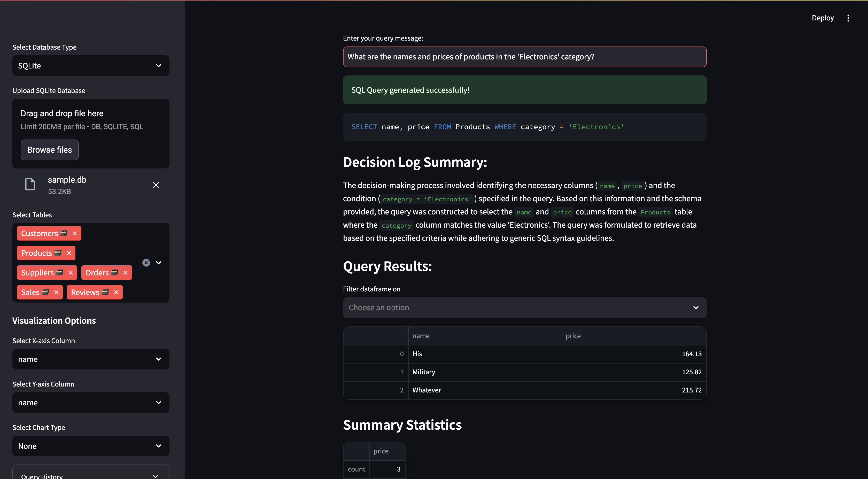The height and width of the screenshot is (479, 868).
Task: Open the Select Chart Type dropdown
Action: pos(91,446)
